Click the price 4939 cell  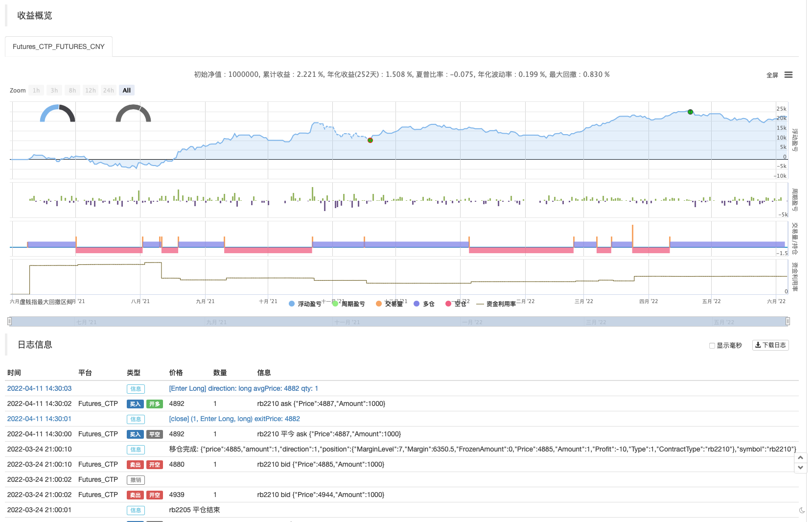point(177,495)
